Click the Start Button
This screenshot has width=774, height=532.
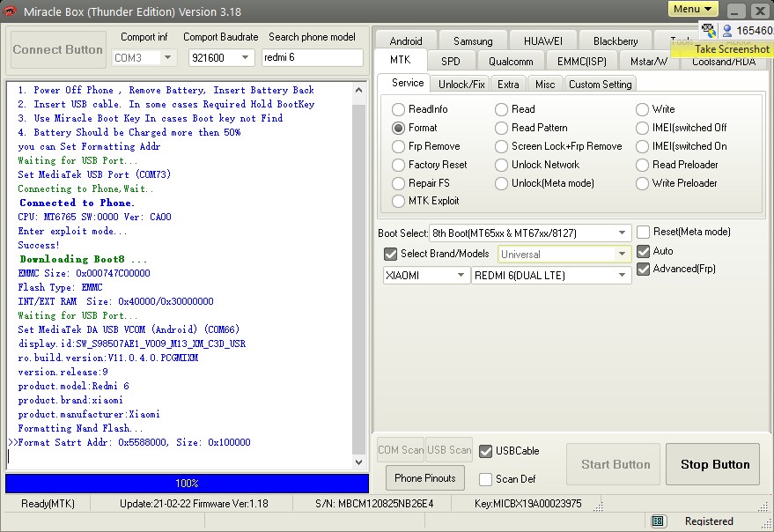[x=614, y=464]
